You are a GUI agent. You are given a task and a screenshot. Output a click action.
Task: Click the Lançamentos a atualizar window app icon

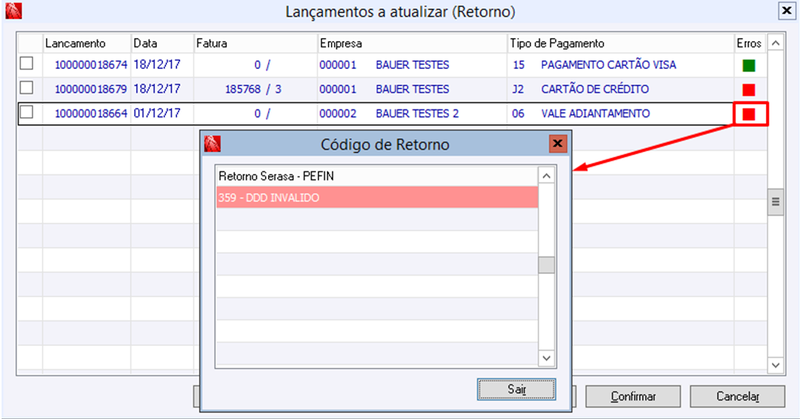coord(13,11)
